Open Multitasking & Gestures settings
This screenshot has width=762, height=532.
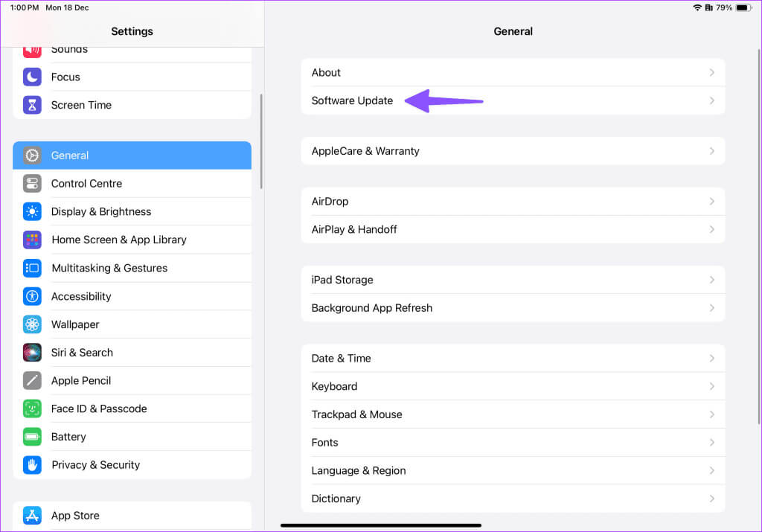coord(132,268)
